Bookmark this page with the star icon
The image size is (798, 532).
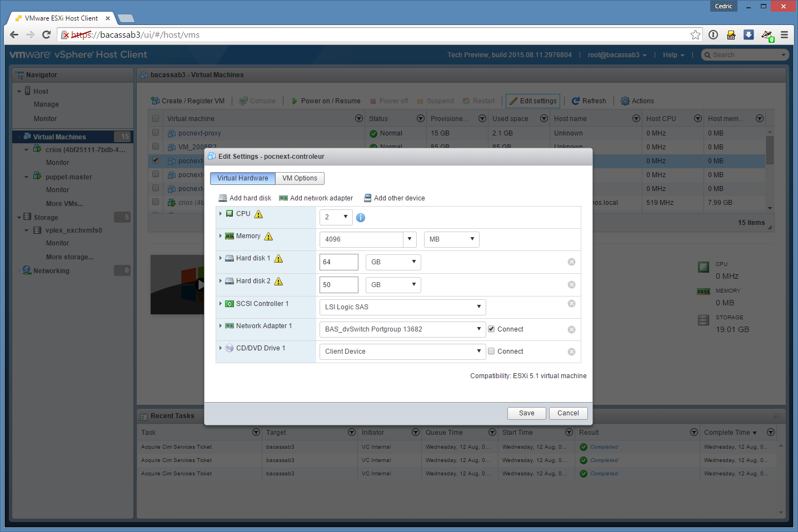click(695, 35)
